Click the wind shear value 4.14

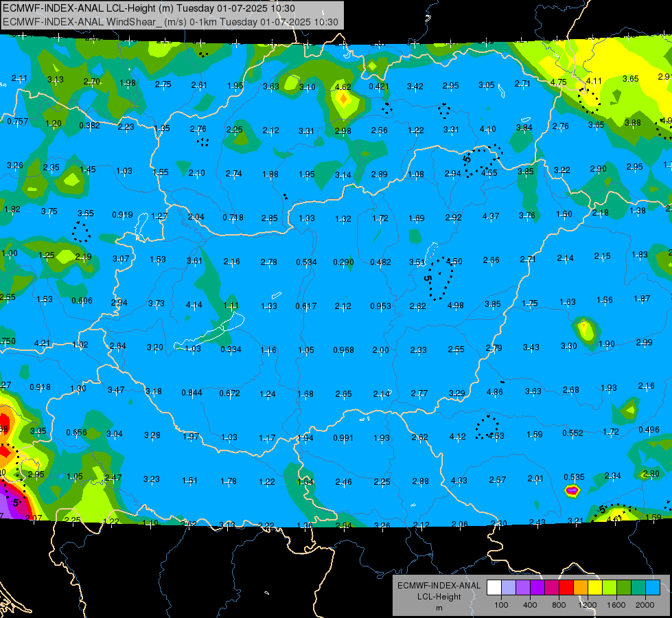click(x=194, y=305)
